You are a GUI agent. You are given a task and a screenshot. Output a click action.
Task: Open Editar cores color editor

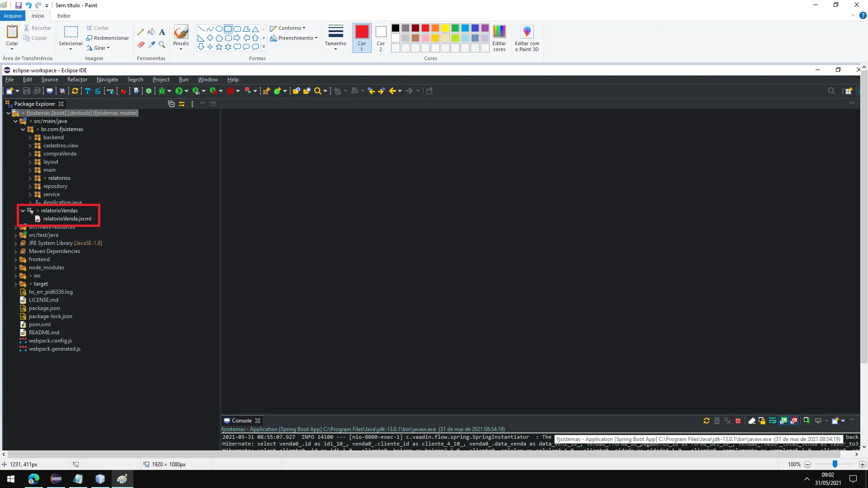coord(499,38)
